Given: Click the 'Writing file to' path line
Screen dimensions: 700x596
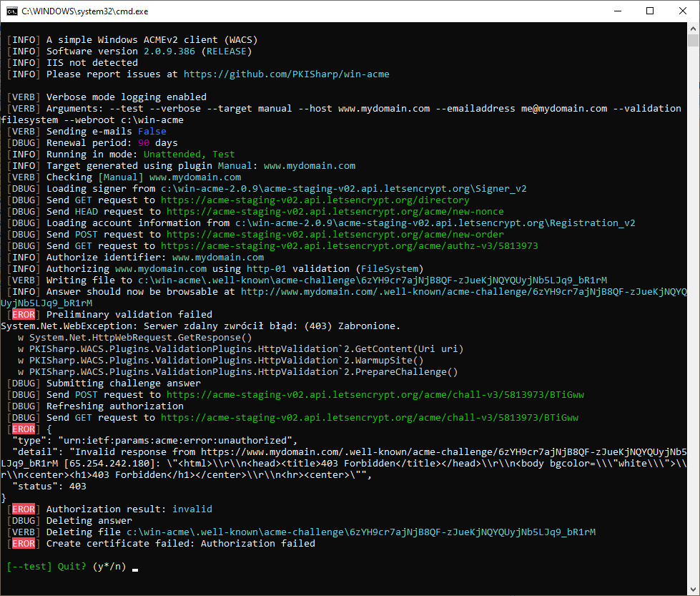Looking at the screenshot, I should tap(307, 280).
